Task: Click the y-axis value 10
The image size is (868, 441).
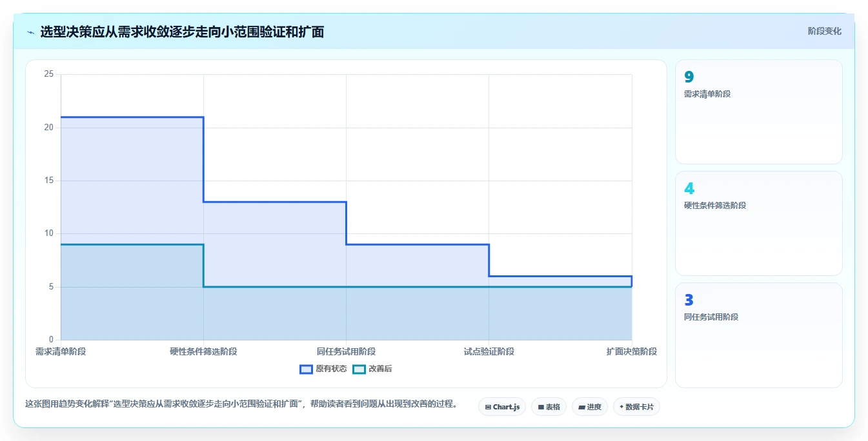Action: pyautogui.click(x=48, y=233)
